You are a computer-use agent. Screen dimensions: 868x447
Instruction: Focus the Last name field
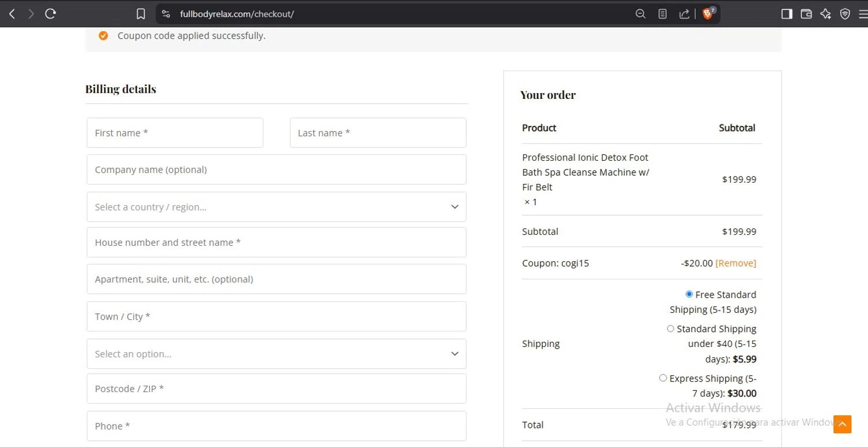[378, 133]
